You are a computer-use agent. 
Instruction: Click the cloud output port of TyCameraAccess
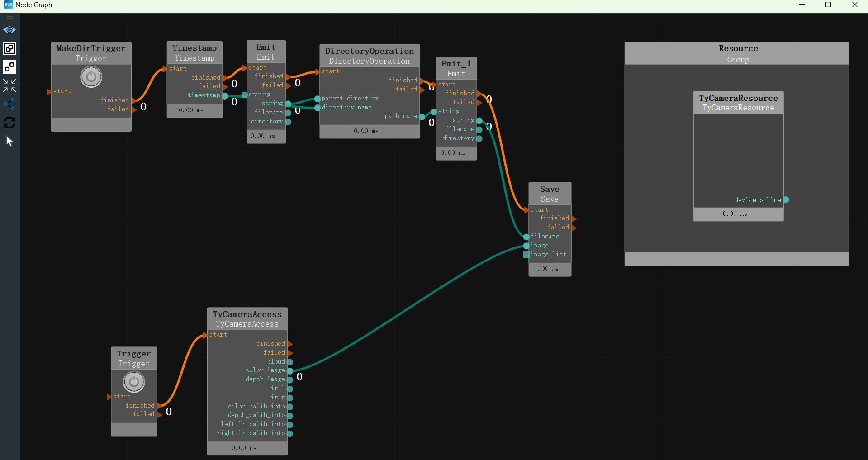pyautogui.click(x=290, y=362)
